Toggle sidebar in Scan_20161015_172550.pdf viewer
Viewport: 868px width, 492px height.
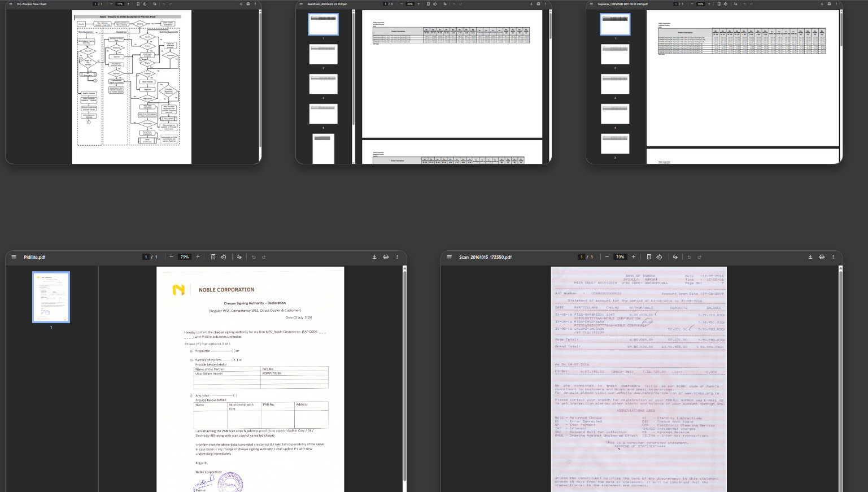pyautogui.click(x=449, y=257)
